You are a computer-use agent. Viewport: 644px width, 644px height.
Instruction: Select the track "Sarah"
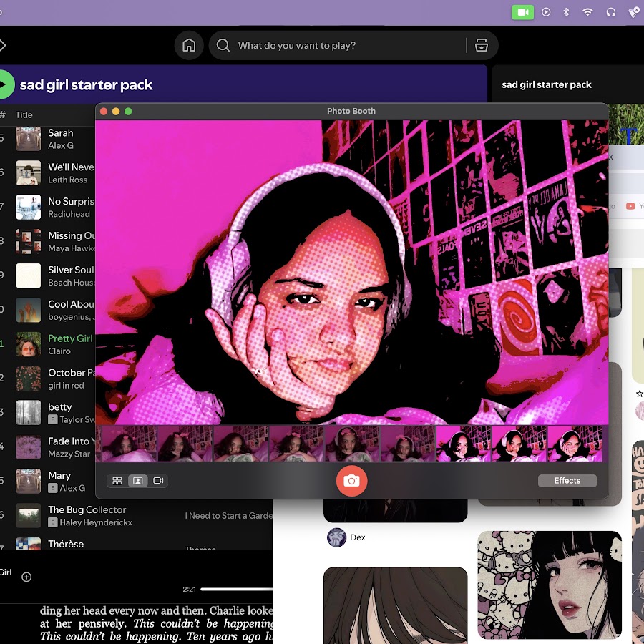pyautogui.click(x=60, y=133)
